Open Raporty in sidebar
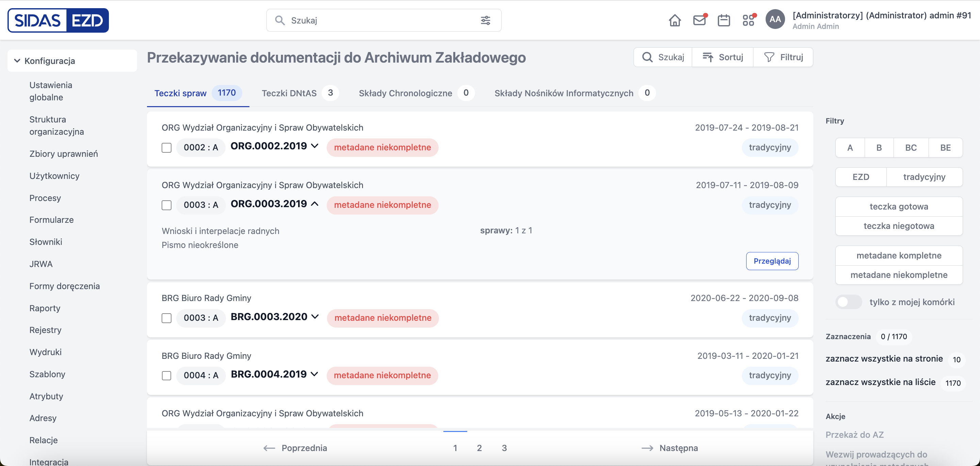The image size is (980, 466). point(45,308)
